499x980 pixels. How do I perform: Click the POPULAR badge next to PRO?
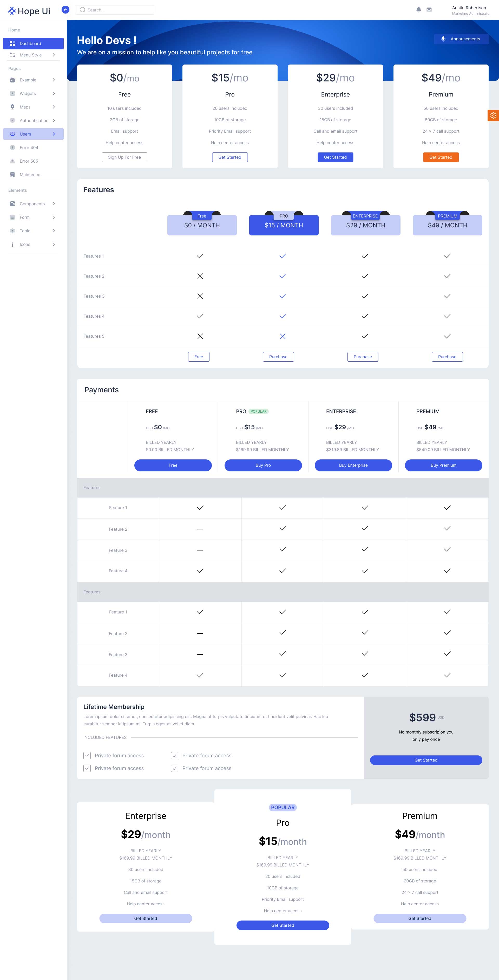259,411
